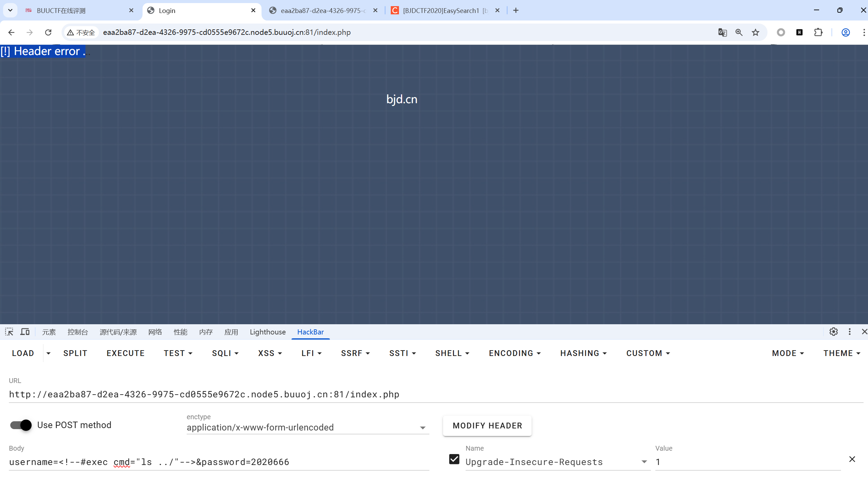The width and height of the screenshot is (868, 479).
Task: Click the MODIFY HEADER button
Action: pyautogui.click(x=487, y=426)
